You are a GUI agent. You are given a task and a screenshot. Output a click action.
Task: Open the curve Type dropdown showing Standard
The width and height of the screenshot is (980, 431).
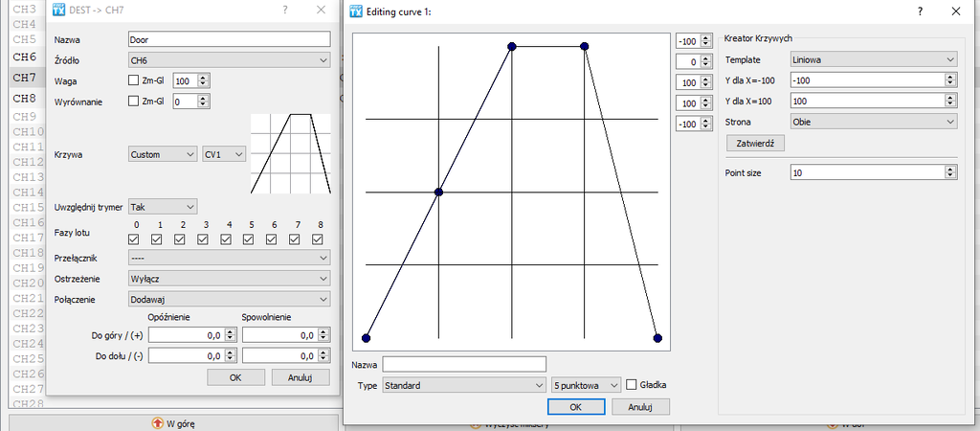tap(463, 385)
